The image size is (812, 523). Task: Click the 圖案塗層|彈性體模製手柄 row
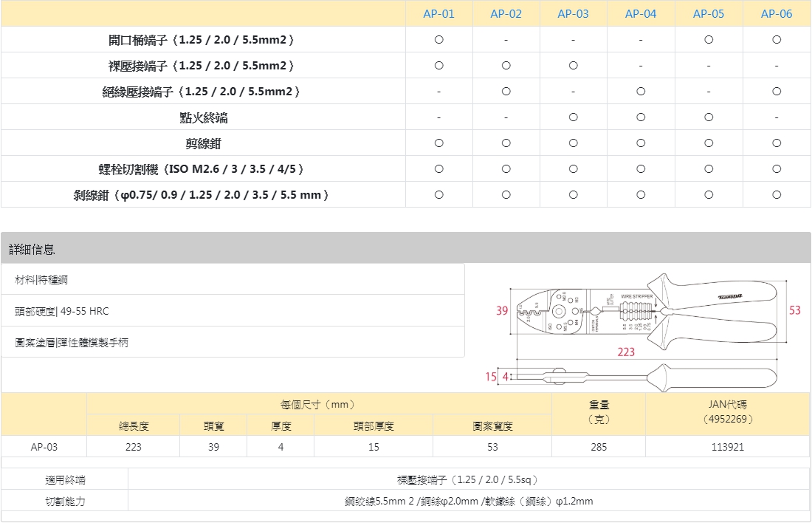pos(233,342)
